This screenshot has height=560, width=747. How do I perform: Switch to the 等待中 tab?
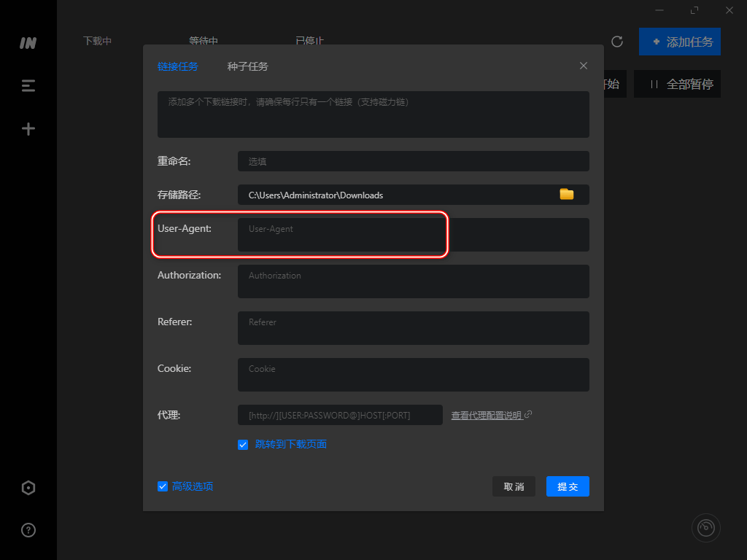pos(204,42)
